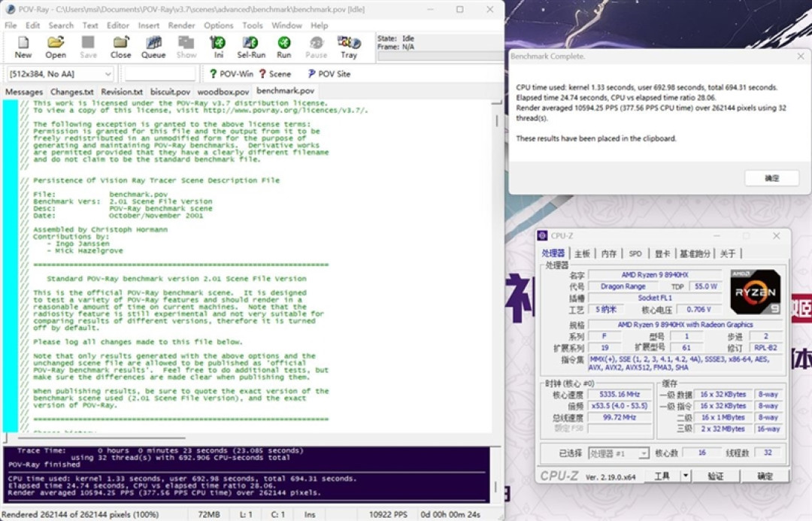812x521 pixels.
Task: Click the AMD Ryzen 9 8940HX name field
Action: point(655,274)
